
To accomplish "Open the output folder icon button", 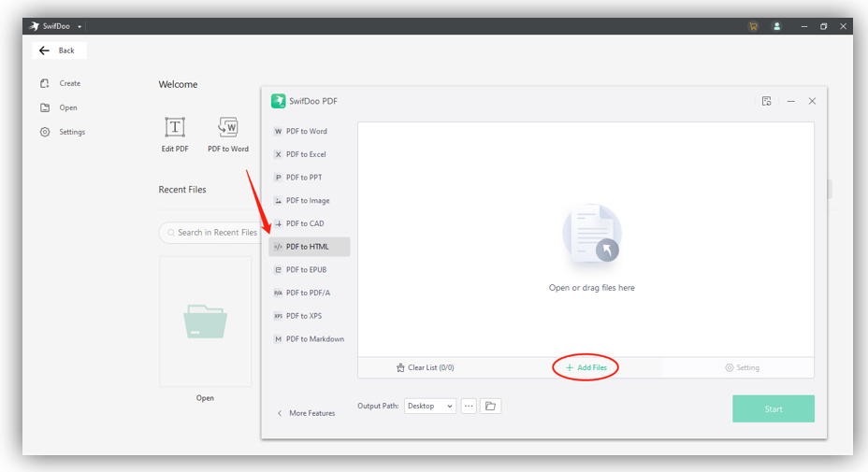I will (x=490, y=407).
